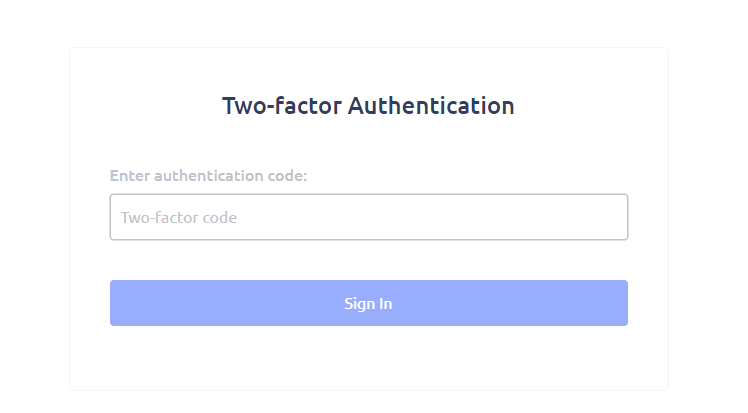This screenshot has width=748, height=413.
Task: Click the blue Sign In bar
Action: [x=369, y=303]
